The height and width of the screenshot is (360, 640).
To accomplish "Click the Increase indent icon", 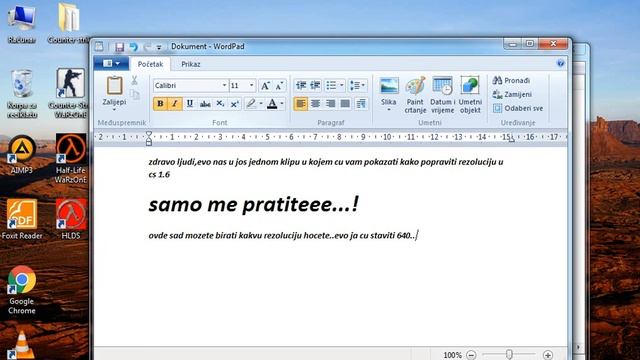I will pyautogui.click(x=315, y=85).
